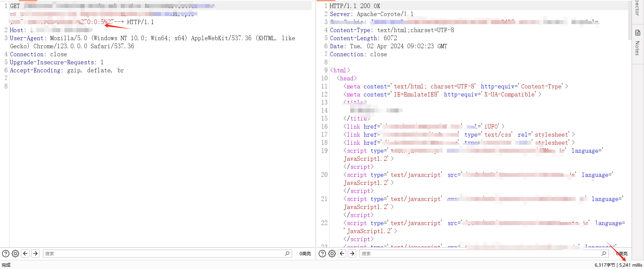
Task: Click the request 'GET' method text
Action: coord(15,6)
